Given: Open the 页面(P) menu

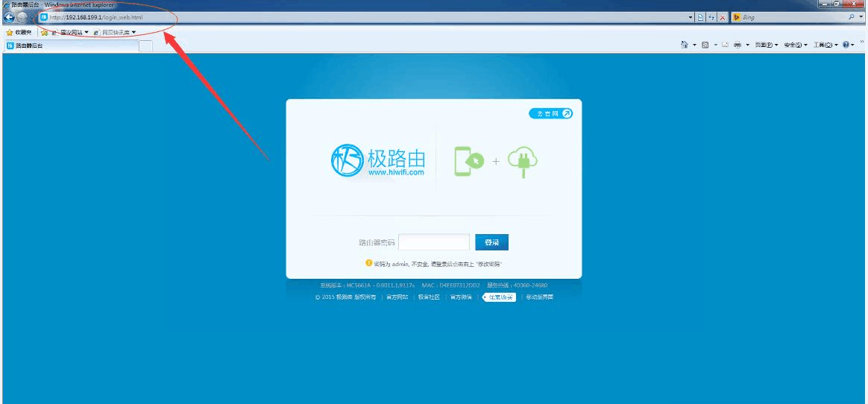Looking at the screenshot, I should (767, 45).
